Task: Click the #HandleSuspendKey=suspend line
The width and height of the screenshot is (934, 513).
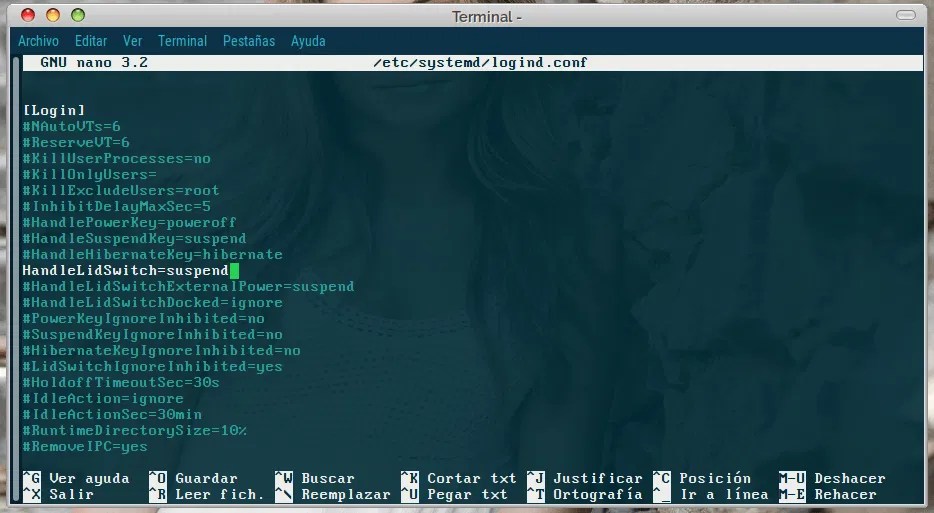Action: [x=135, y=238]
